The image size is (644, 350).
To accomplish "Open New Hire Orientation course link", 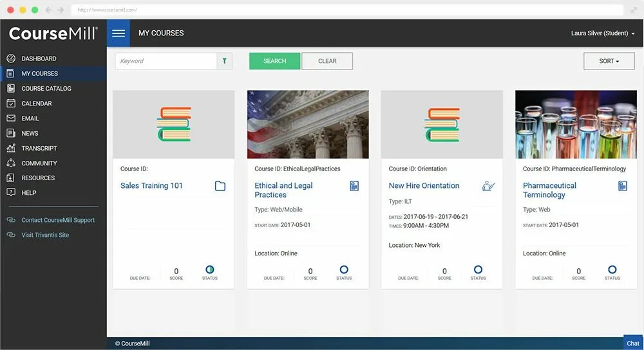I will point(424,185).
